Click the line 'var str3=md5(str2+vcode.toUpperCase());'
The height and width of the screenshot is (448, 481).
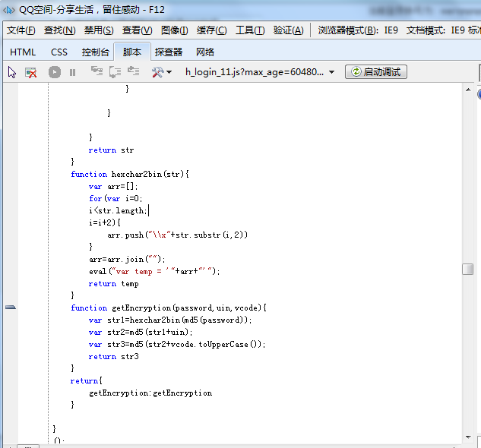coord(177,345)
